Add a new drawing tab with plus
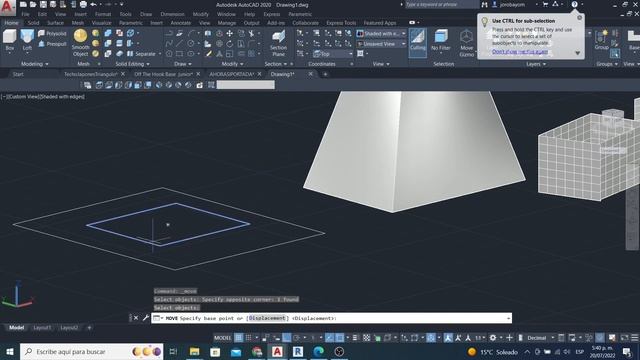 coord(325,74)
